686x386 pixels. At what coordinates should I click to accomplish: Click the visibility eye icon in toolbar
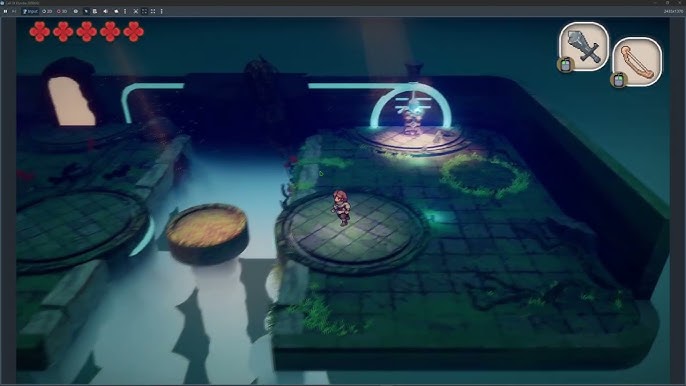pos(76,11)
